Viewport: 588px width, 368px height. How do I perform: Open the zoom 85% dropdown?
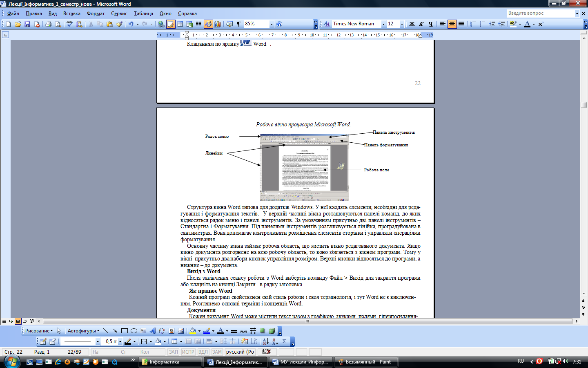tap(272, 24)
